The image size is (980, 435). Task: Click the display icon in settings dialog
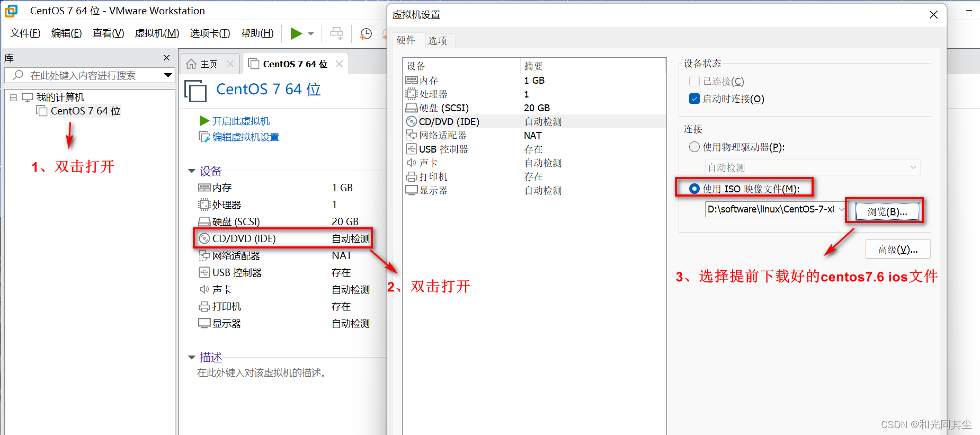click(412, 190)
